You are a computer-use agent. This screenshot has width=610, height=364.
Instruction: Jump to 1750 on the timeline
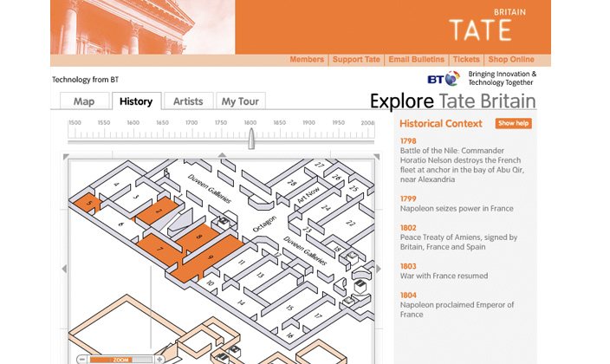pyautogui.click(x=221, y=122)
